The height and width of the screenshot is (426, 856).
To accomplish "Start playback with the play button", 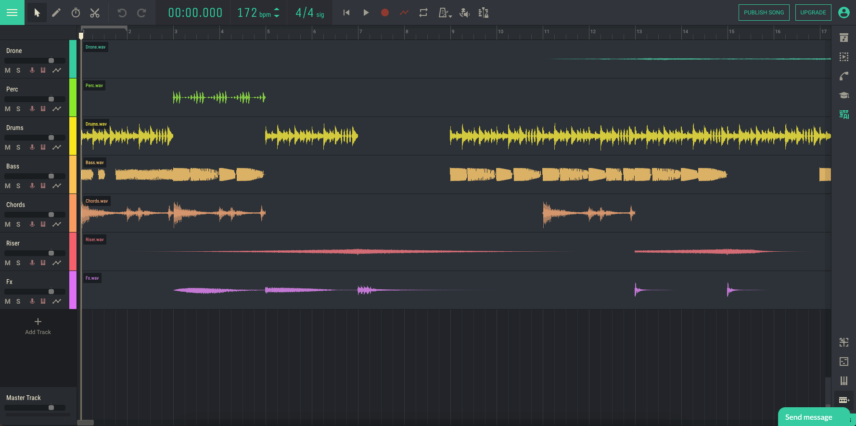I will pos(366,13).
